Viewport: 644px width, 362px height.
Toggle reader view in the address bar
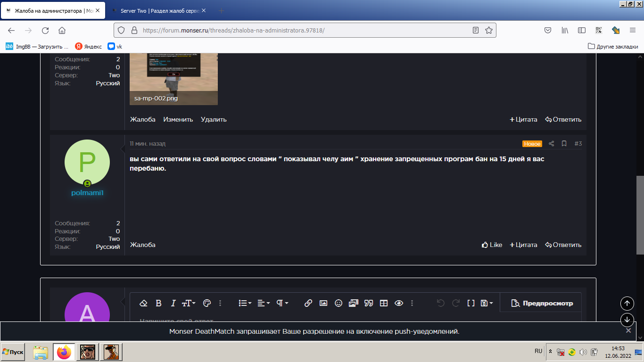point(476,30)
